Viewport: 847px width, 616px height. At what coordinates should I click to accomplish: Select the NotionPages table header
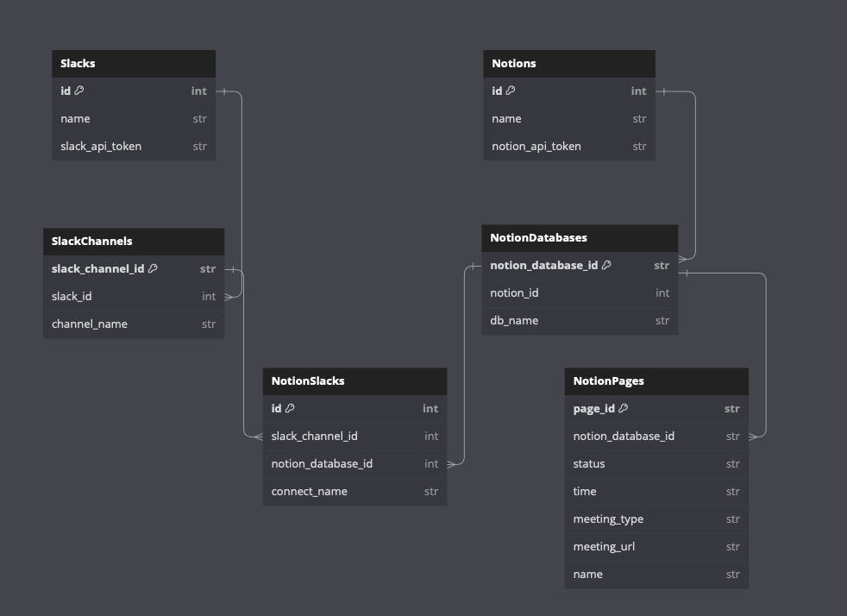pos(656,381)
